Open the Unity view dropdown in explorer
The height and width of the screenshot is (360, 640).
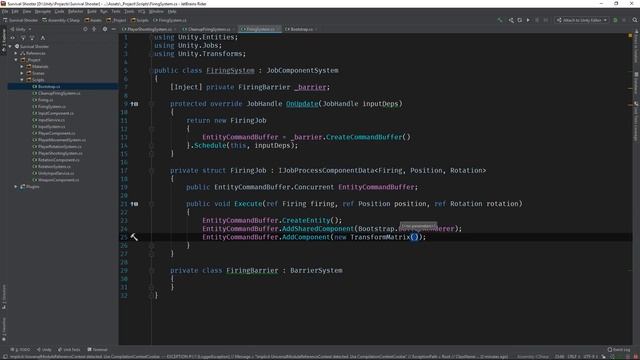pos(21,29)
